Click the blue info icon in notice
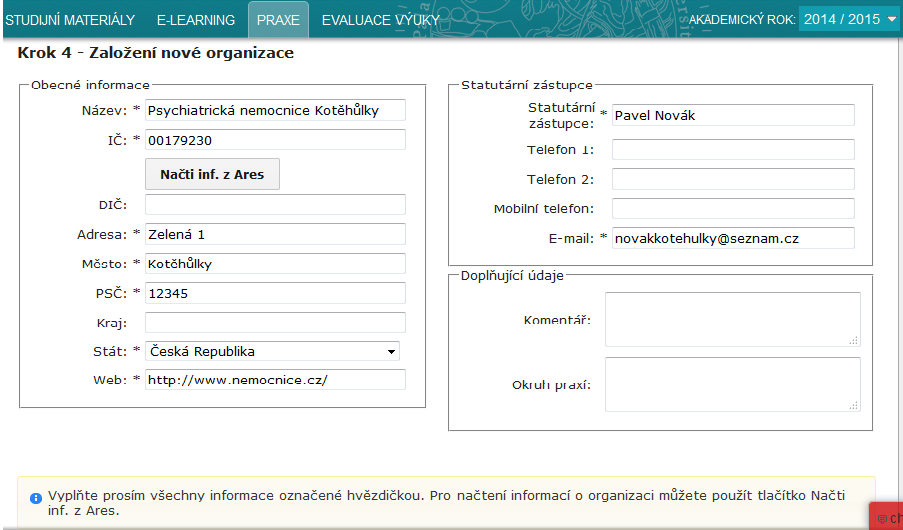Viewport: 903px width, 530px height. 36,498
